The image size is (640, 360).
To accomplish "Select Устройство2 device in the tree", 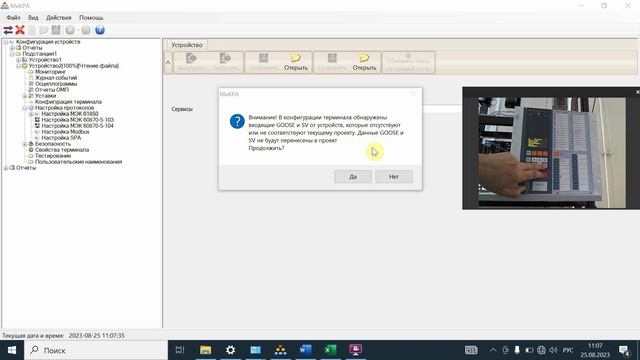I will click(x=74, y=66).
